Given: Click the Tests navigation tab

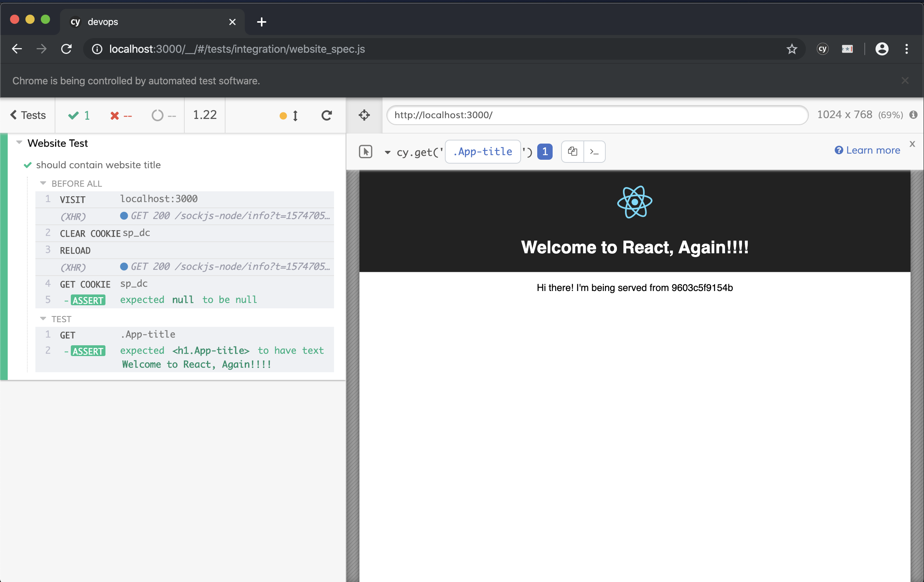Looking at the screenshot, I should pyautogui.click(x=28, y=115).
